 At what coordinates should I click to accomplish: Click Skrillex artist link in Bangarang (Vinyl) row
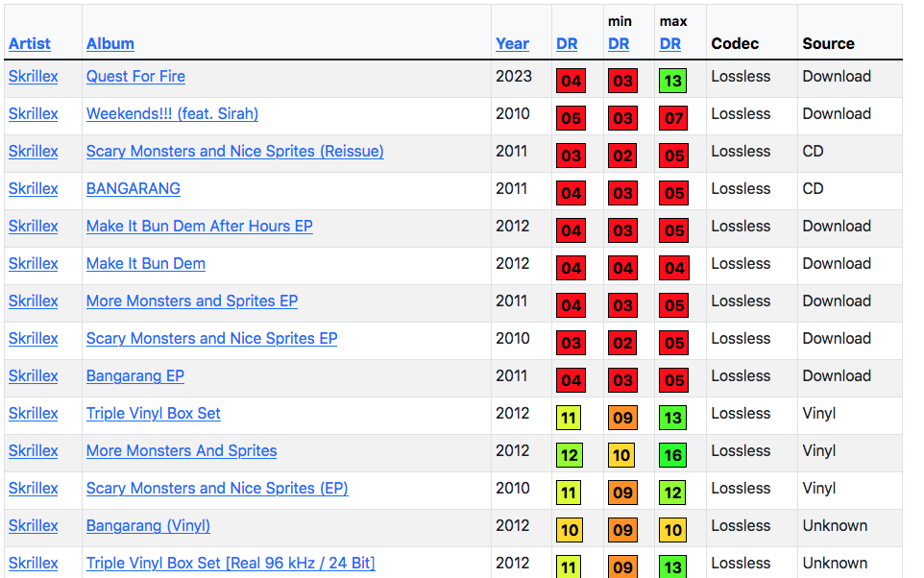[33, 525]
